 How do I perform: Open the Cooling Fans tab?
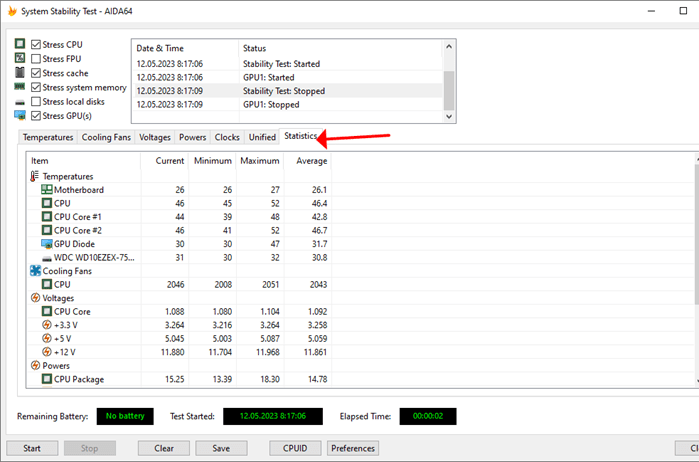(x=106, y=137)
